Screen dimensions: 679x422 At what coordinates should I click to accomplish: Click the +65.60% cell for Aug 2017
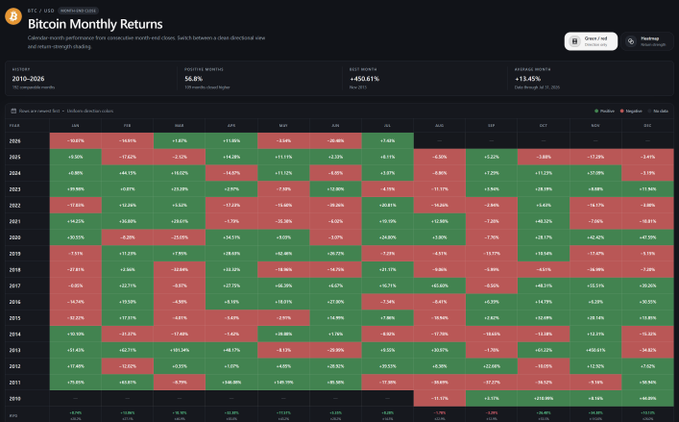coord(440,286)
